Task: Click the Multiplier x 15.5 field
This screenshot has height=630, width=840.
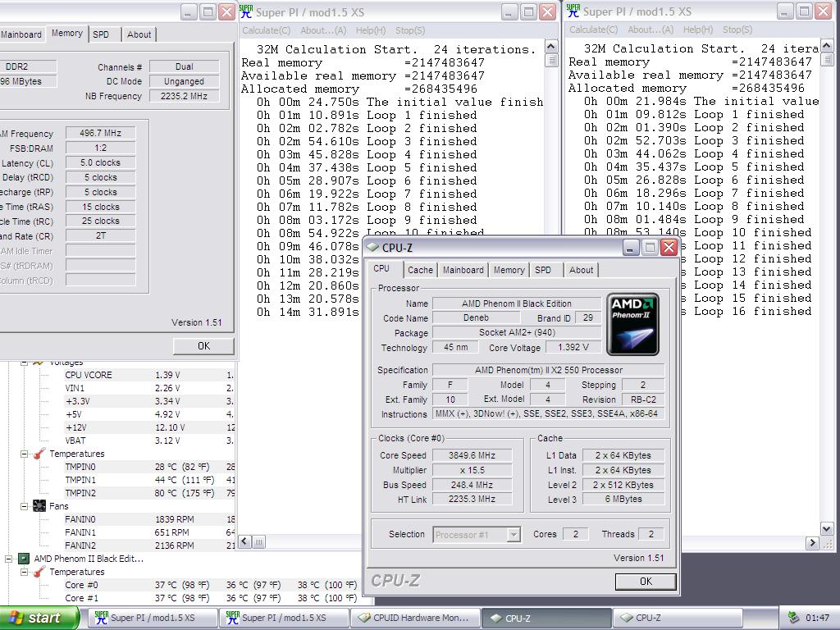Action: 472,470
